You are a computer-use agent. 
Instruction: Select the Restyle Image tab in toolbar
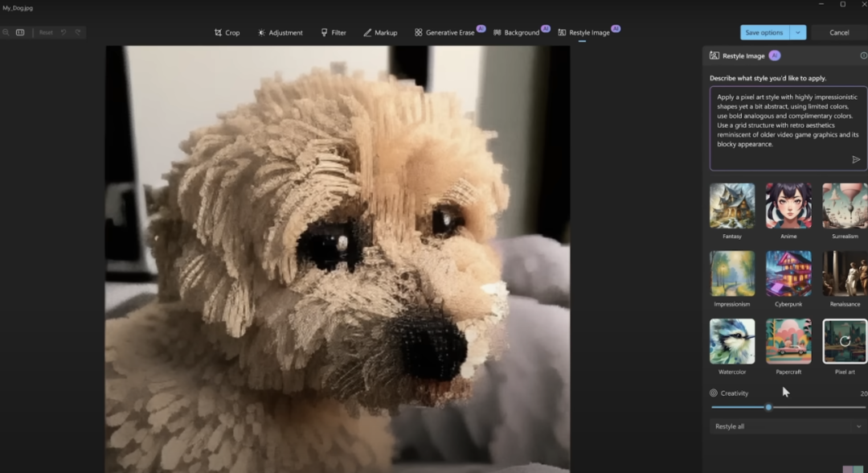[584, 33]
